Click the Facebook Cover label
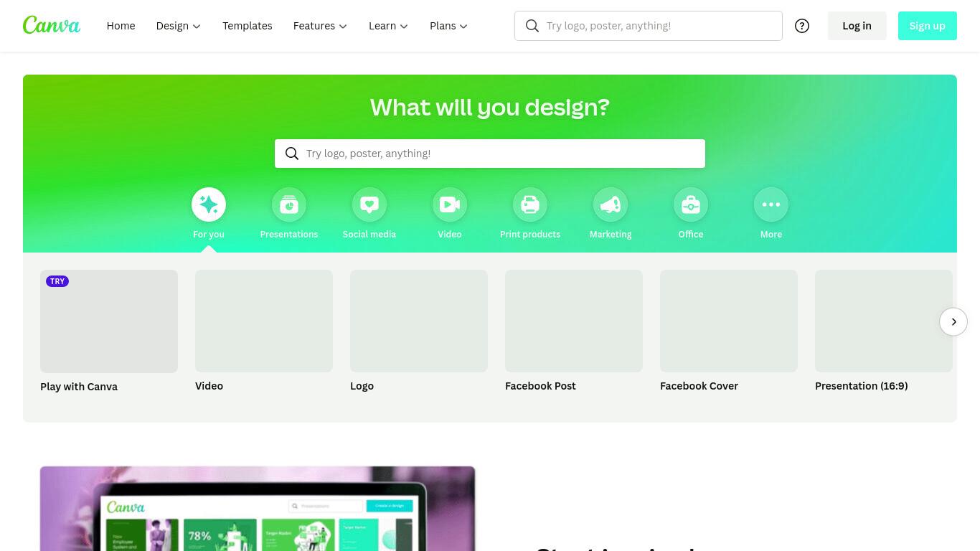 pos(699,386)
